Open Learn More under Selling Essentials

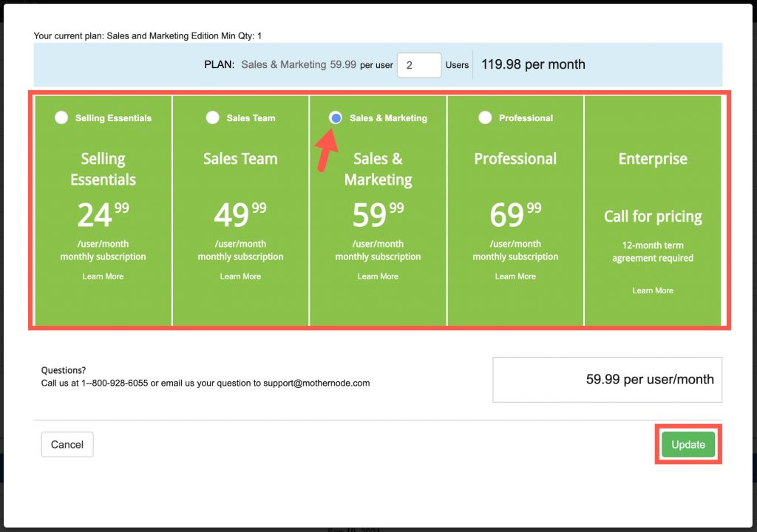tap(103, 276)
